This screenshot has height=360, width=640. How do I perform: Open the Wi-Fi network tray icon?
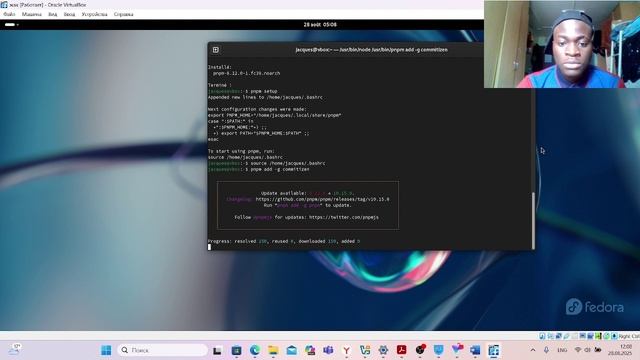click(578, 350)
